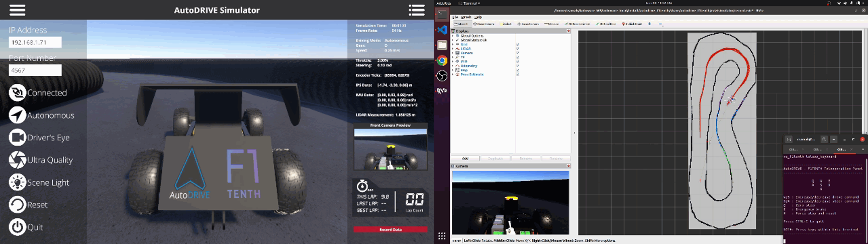This screenshot has height=244, width=868.
Task: Uncheck the LIDAR display checkbox
Action: tap(518, 49)
